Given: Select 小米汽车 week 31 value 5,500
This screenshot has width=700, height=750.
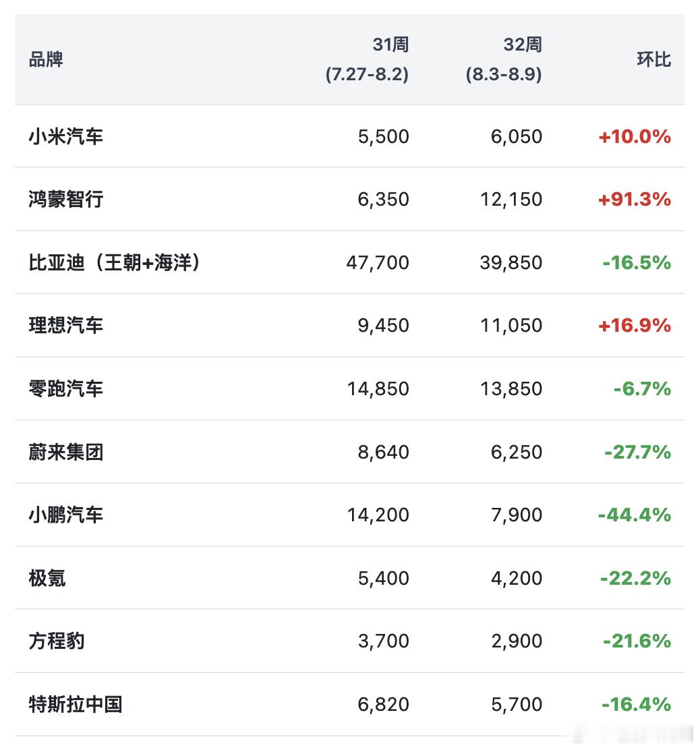Looking at the screenshot, I should [384, 137].
